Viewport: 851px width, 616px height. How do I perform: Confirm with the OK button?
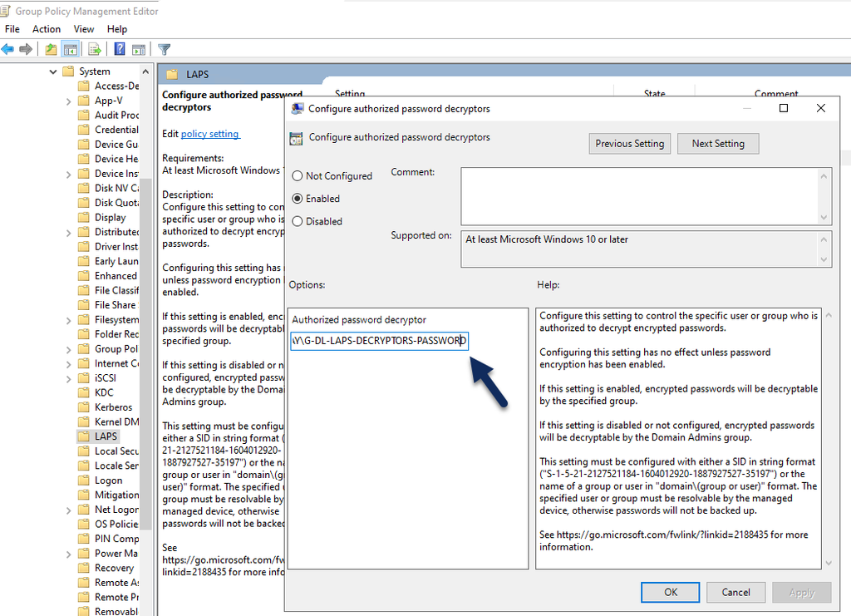(671, 592)
